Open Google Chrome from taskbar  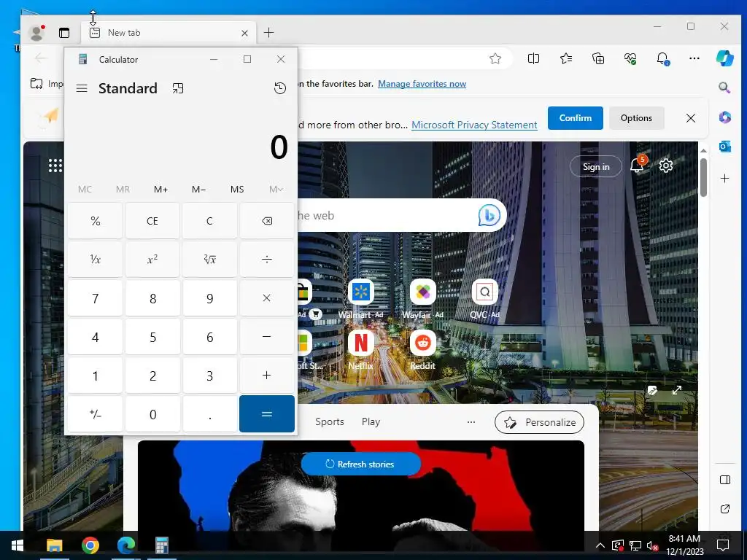(90, 545)
